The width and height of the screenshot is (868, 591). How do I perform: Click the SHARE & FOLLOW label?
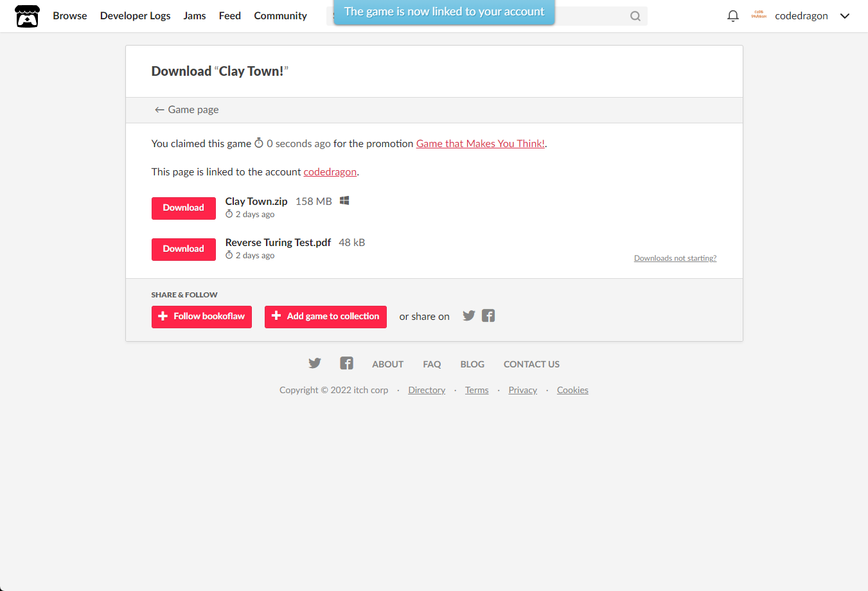(184, 295)
